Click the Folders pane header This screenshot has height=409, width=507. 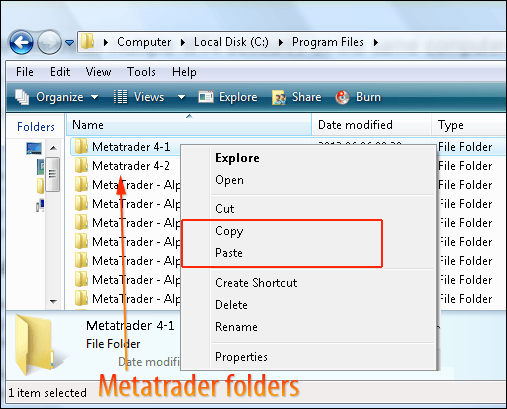click(36, 127)
